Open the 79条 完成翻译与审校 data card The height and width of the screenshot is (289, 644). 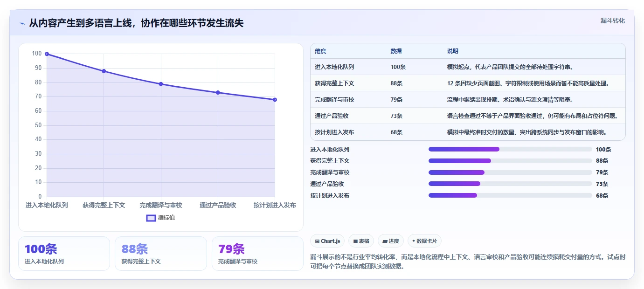click(x=257, y=254)
